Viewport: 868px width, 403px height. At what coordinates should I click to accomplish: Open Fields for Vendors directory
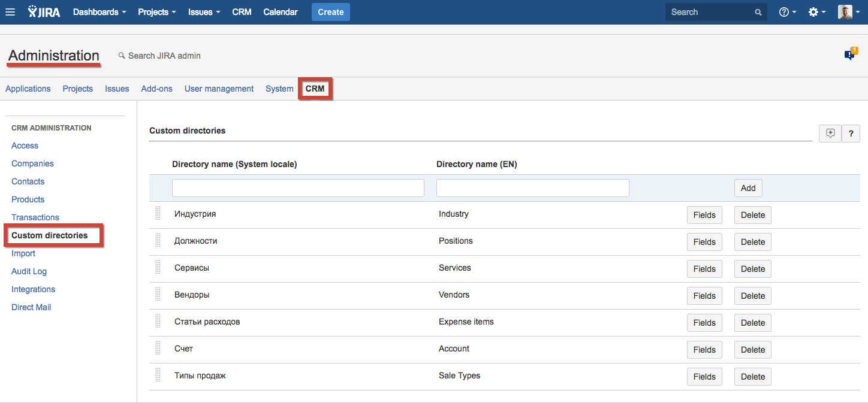click(704, 296)
